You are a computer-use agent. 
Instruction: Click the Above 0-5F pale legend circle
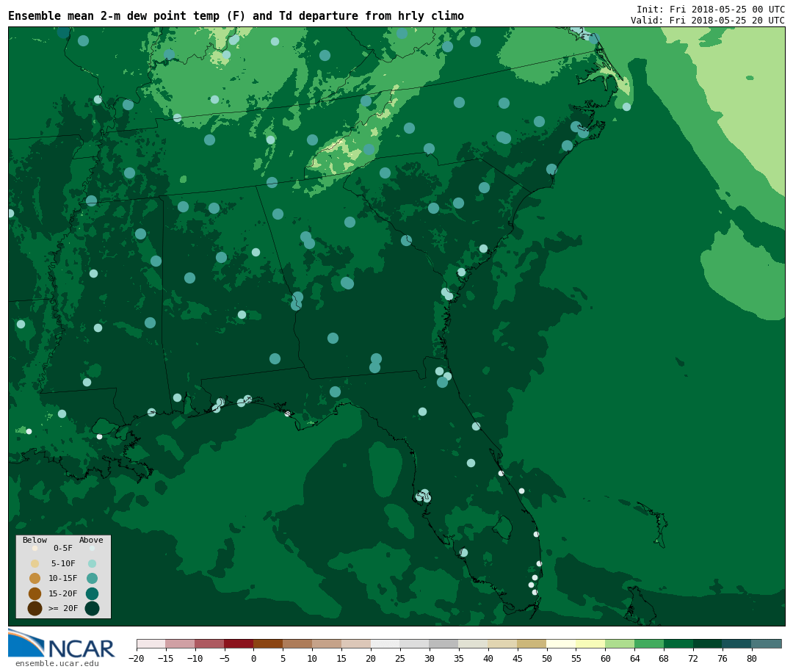(x=92, y=548)
